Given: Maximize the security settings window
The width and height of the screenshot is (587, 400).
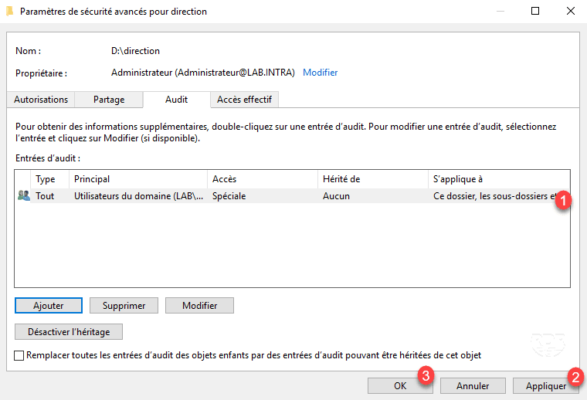Looking at the screenshot, I should [x=535, y=11].
